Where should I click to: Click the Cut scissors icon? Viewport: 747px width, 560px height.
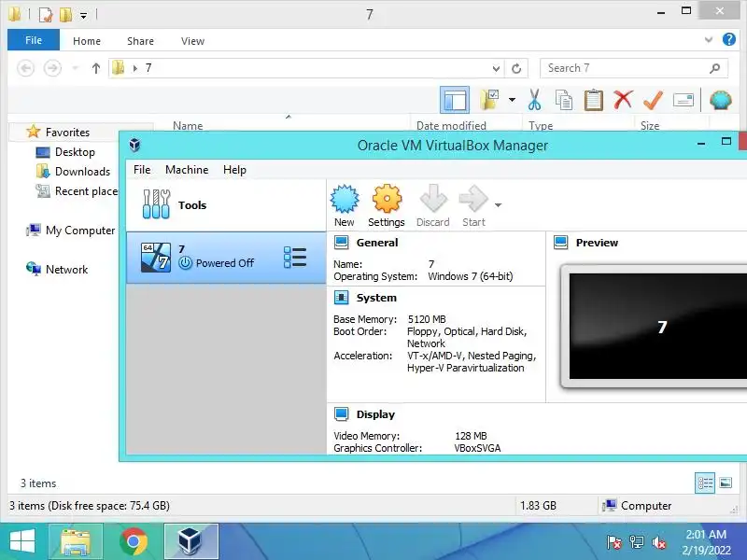(x=534, y=100)
